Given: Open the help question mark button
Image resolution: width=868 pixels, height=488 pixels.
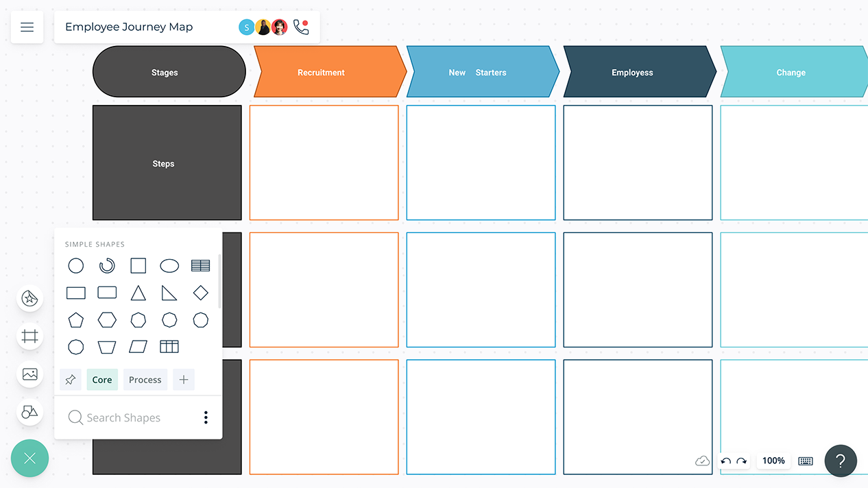Looking at the screenshot, I should [841, 461].
